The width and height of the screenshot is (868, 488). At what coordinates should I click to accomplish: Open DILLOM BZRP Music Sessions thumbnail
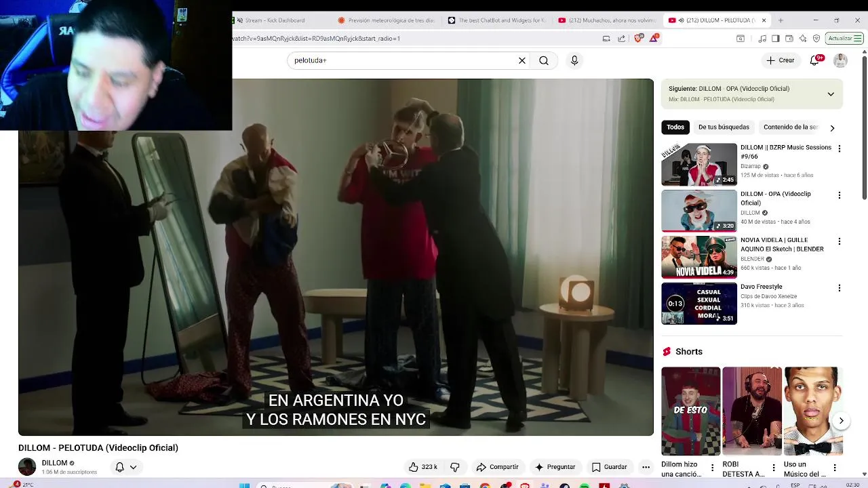pyautogui.click(x=699, y=164)
